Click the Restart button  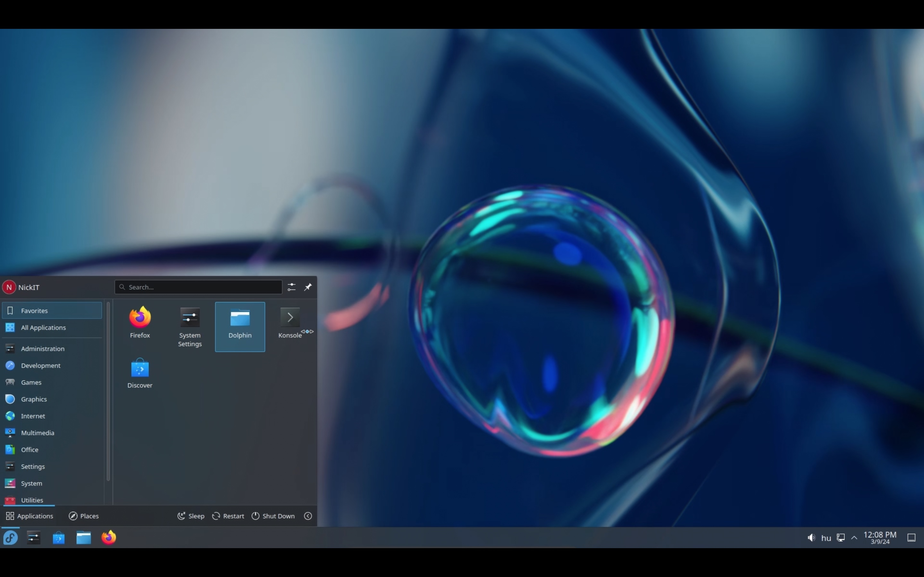point(228,516)
